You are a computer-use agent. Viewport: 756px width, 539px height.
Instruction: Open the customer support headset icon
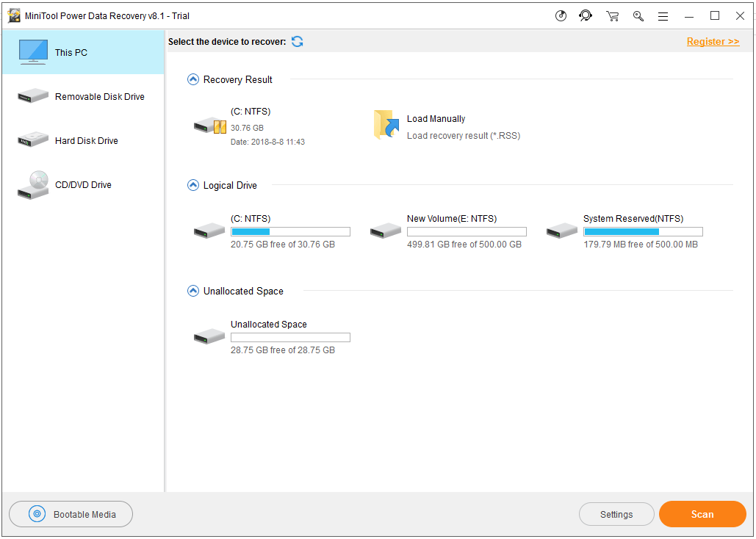586,16
